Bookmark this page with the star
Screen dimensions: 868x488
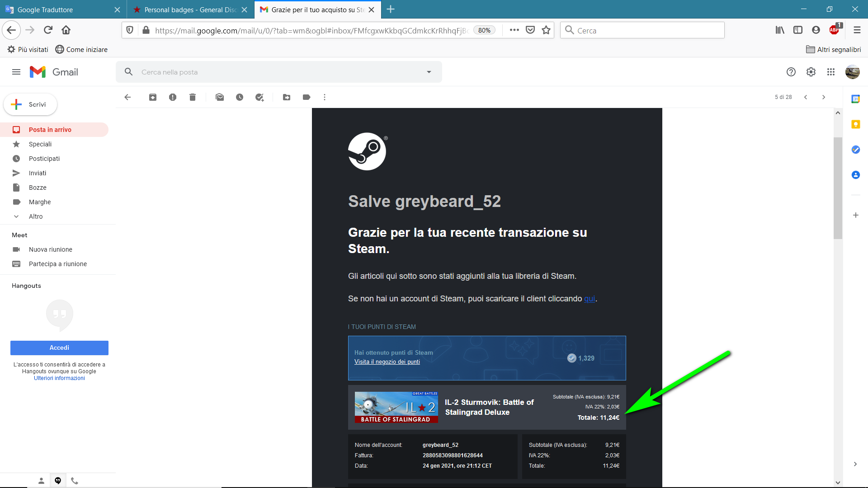click(x=546, y=30)
